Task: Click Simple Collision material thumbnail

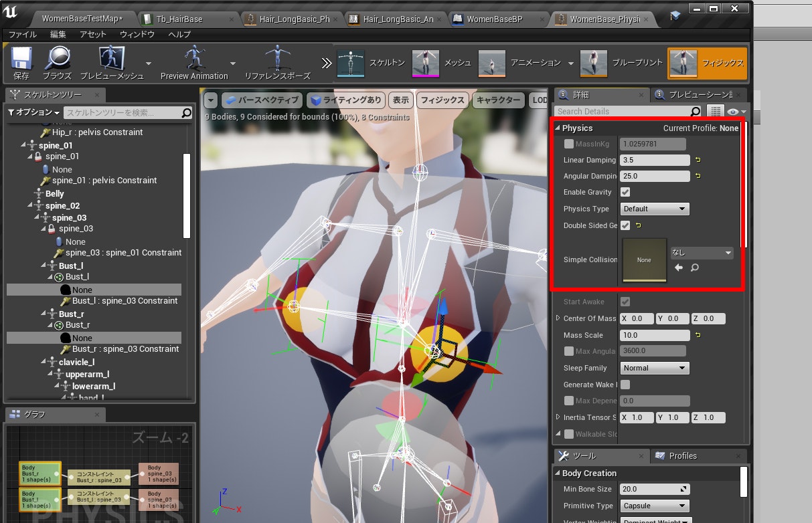Action: (x=644, y=259)
